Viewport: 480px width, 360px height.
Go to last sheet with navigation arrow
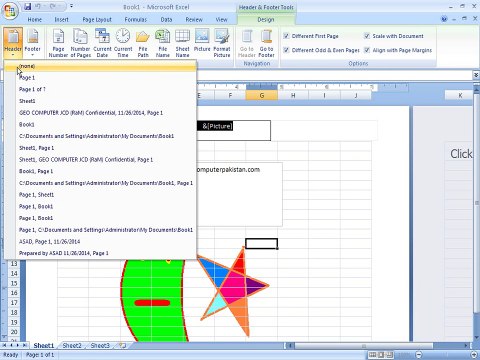[24, 345]
